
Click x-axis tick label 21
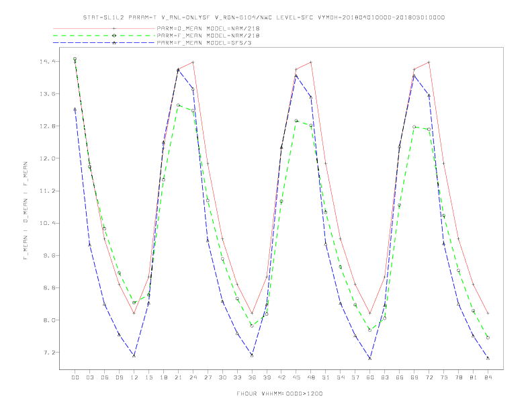tap(179, 377)
